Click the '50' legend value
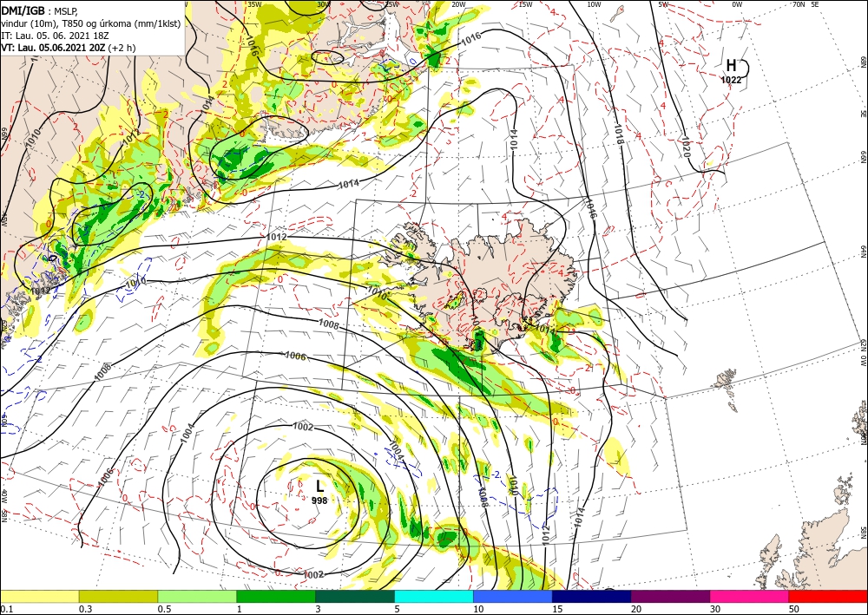Viewport: 868px width, 615px height. click(794, 609)
